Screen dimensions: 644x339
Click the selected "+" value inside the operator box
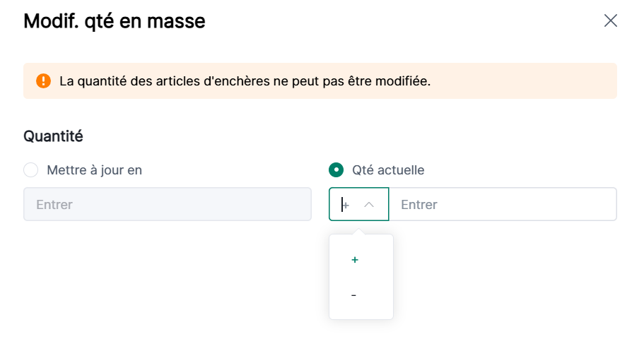tap(346, 205)
